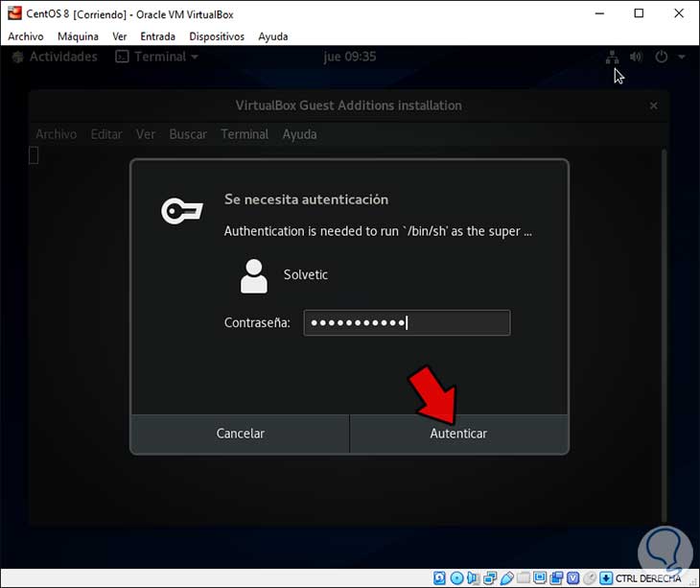Open the Dispositivos menu

(x=217, y=36)
